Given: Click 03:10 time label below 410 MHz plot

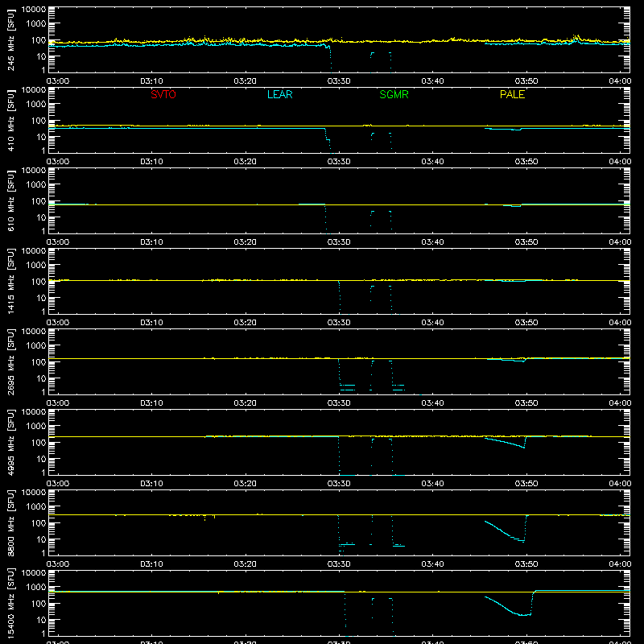Looking at the screenshot, I should 151,162.
